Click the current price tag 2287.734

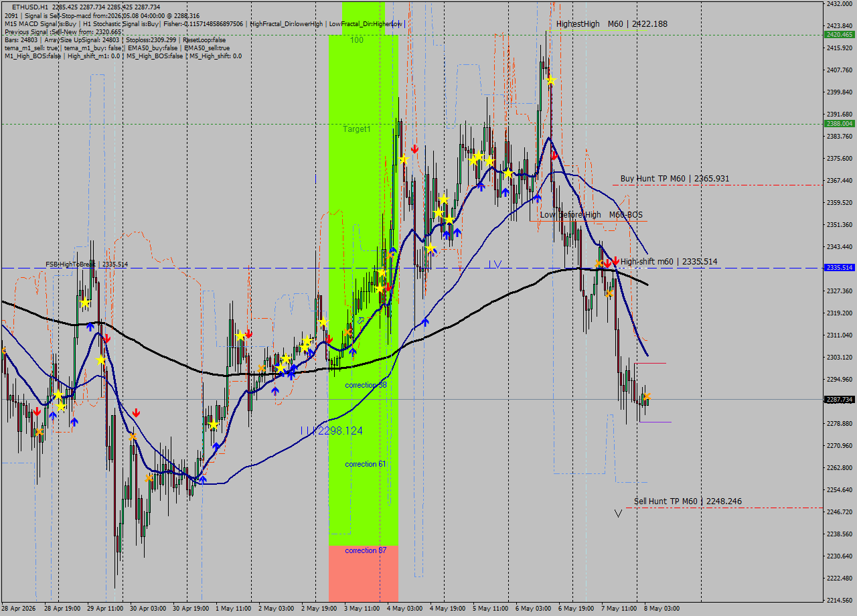pyautogui.click(x=840, y=399)
